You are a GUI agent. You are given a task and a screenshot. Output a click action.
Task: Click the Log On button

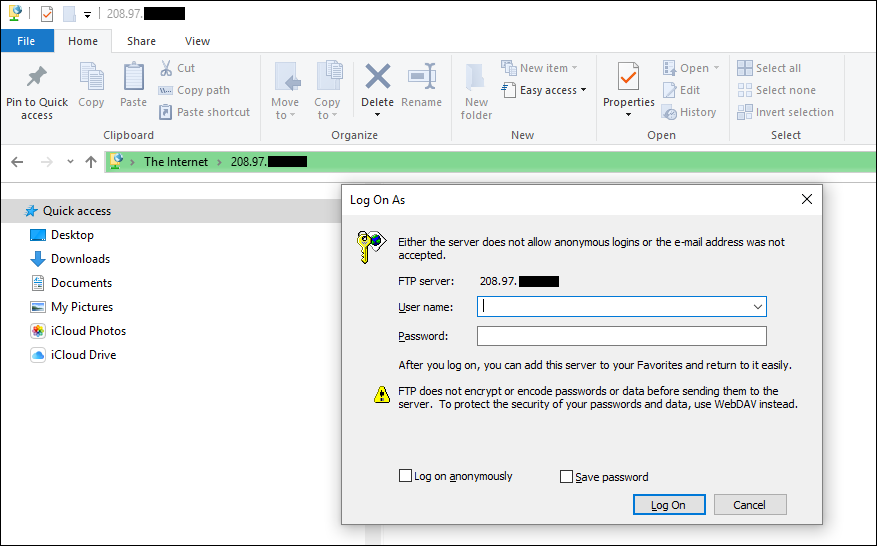coord(669,505)
